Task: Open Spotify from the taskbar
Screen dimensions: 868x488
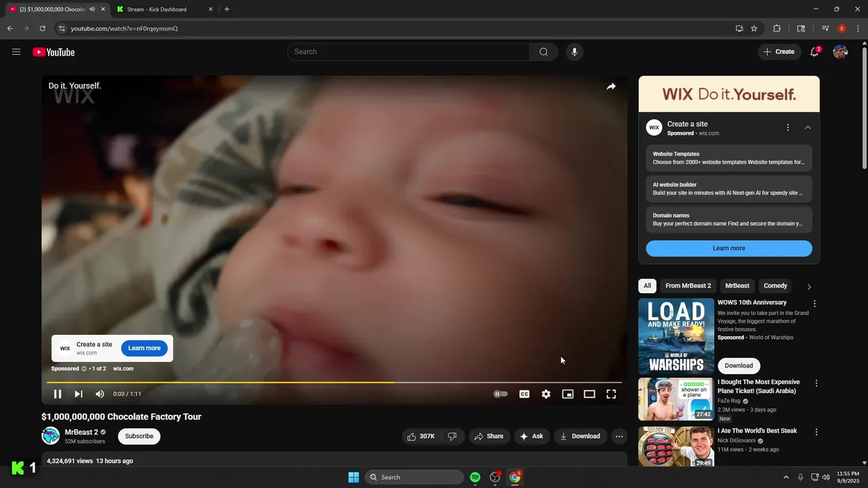Action: [475, 477]
